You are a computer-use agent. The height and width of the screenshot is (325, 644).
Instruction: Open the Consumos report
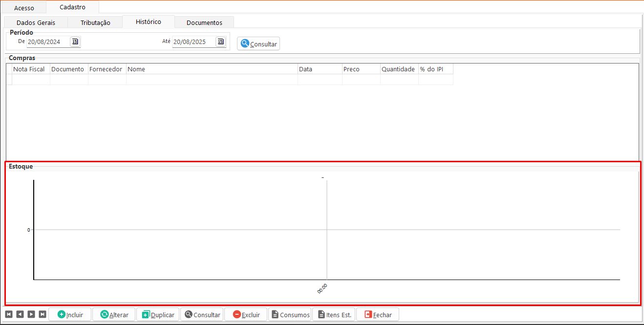[290, 314]
